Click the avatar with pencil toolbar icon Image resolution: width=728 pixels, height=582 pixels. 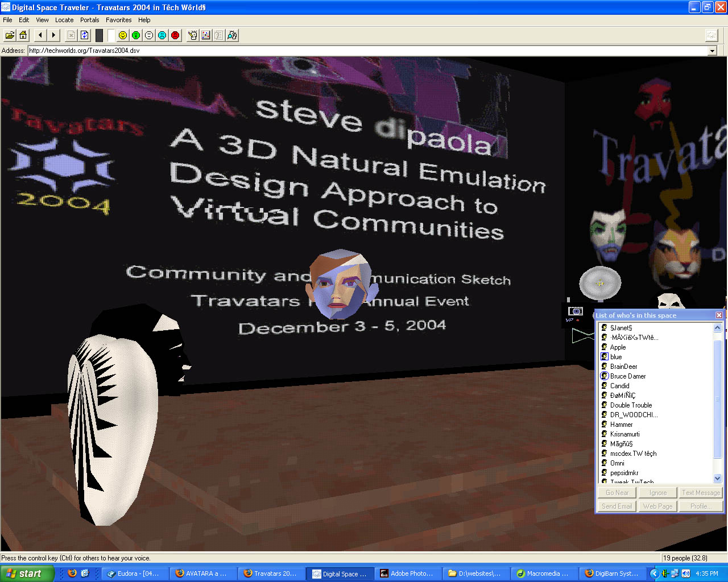pos(193,35)
